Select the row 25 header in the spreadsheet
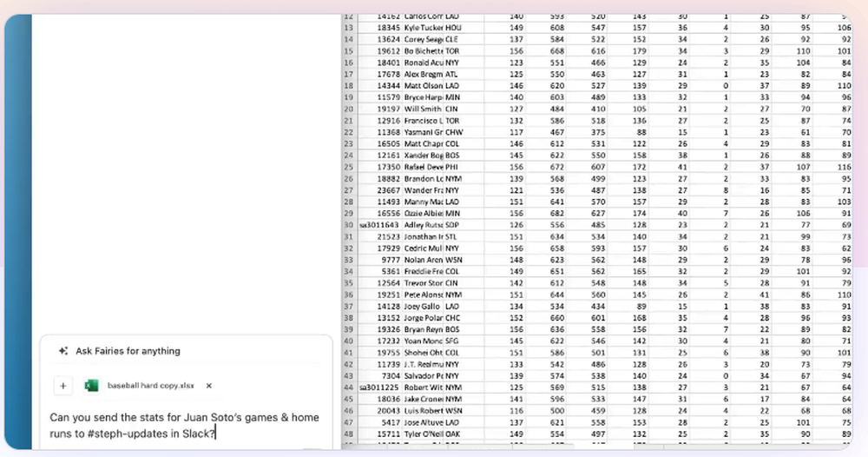This screenshot has width=868, height=457. coord(349,168)
